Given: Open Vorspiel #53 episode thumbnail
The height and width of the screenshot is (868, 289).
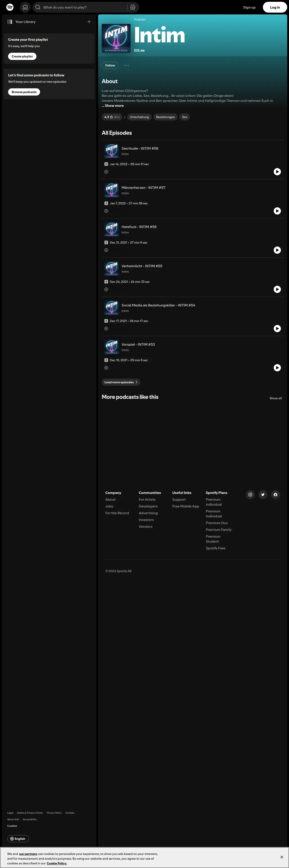Looking at the screenshot, I should [112, 347].
